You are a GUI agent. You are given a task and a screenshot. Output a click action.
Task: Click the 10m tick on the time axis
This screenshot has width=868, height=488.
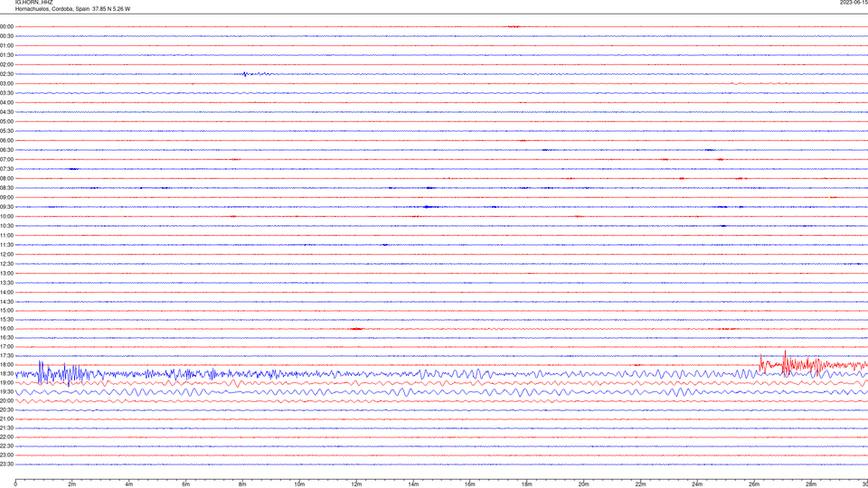299,484
